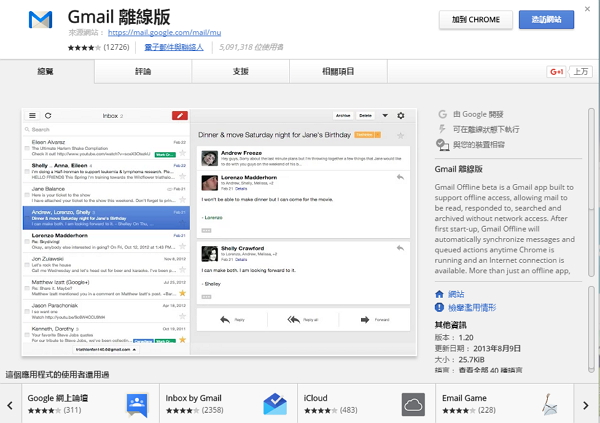Switch to the 評論 reviews tab
The image size is (600, 423).
click(142, 72)
